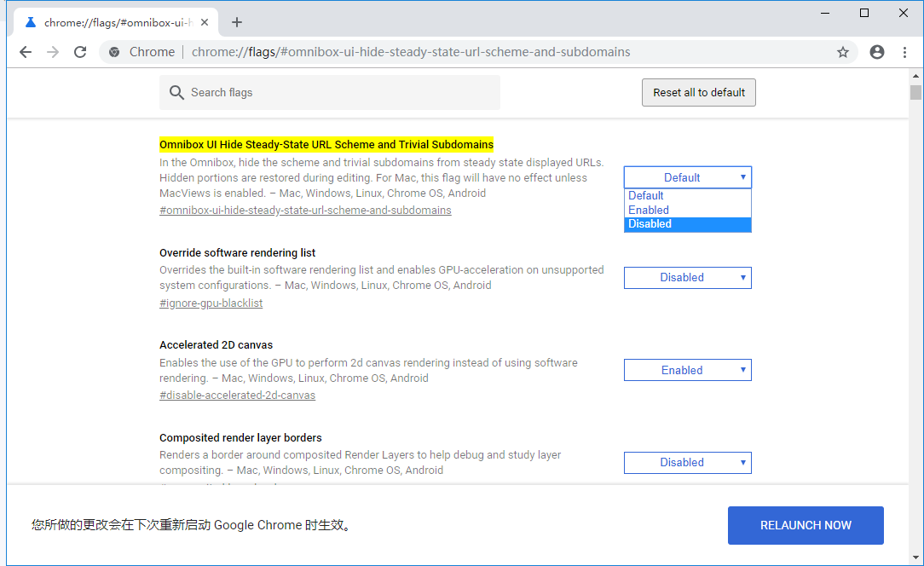924x566 pixels.
Task: Reload the chrome://flags page
Action: click(80, 52)
